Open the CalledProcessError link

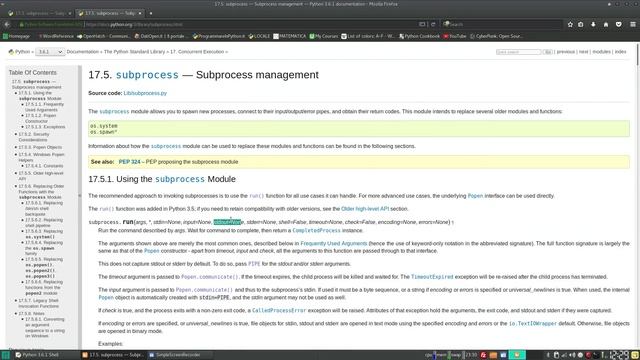279,311
